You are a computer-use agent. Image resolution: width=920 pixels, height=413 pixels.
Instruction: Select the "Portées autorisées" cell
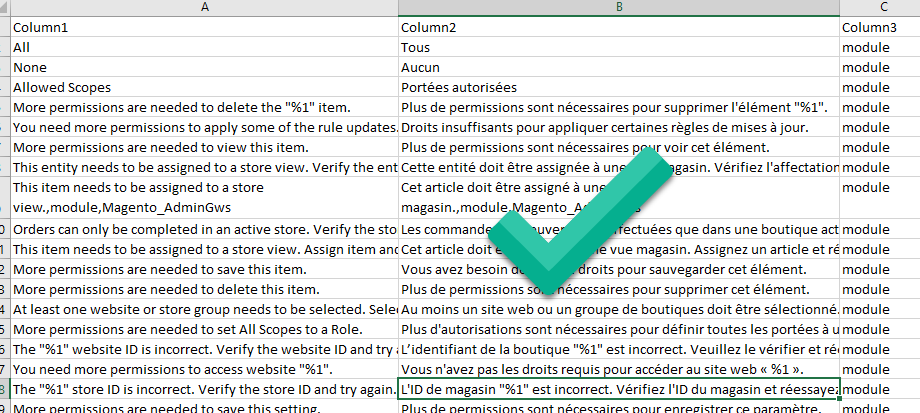[x=619, y=88]
